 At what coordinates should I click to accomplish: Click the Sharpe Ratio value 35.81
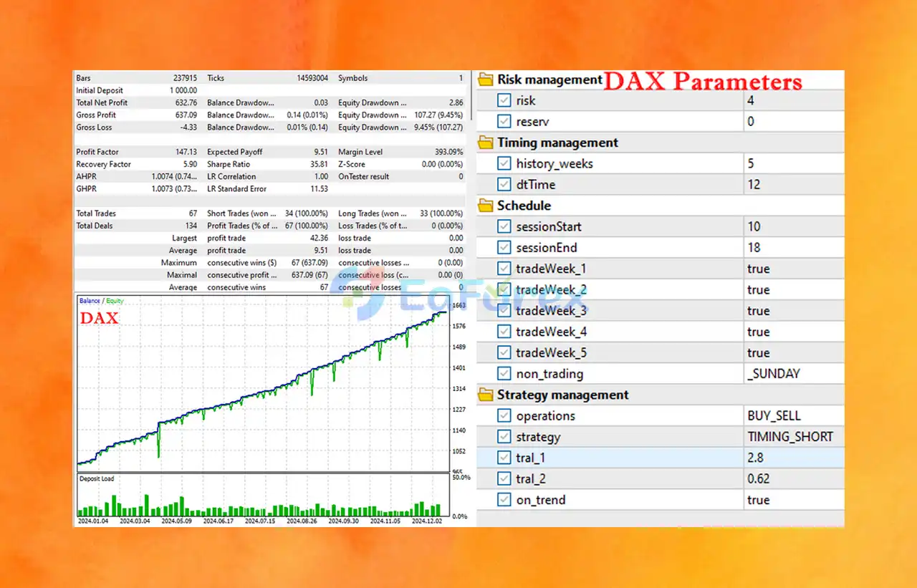(319, 165)
